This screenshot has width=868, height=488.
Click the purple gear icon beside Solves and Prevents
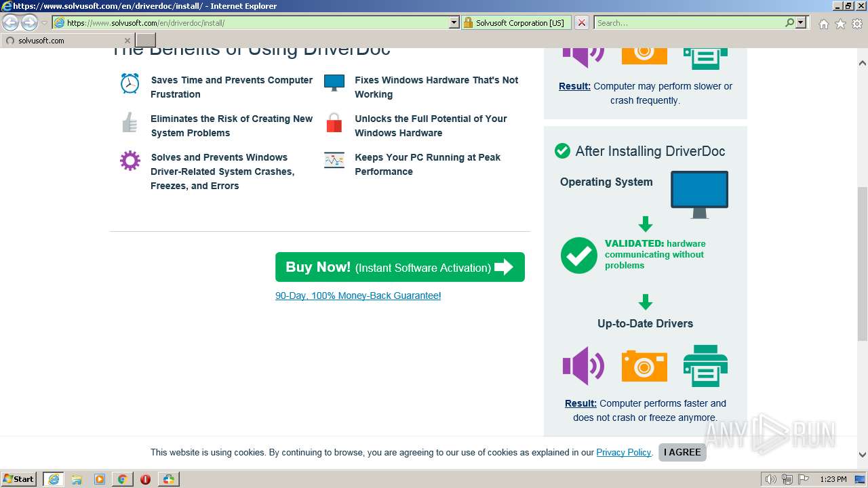[130, 161]
